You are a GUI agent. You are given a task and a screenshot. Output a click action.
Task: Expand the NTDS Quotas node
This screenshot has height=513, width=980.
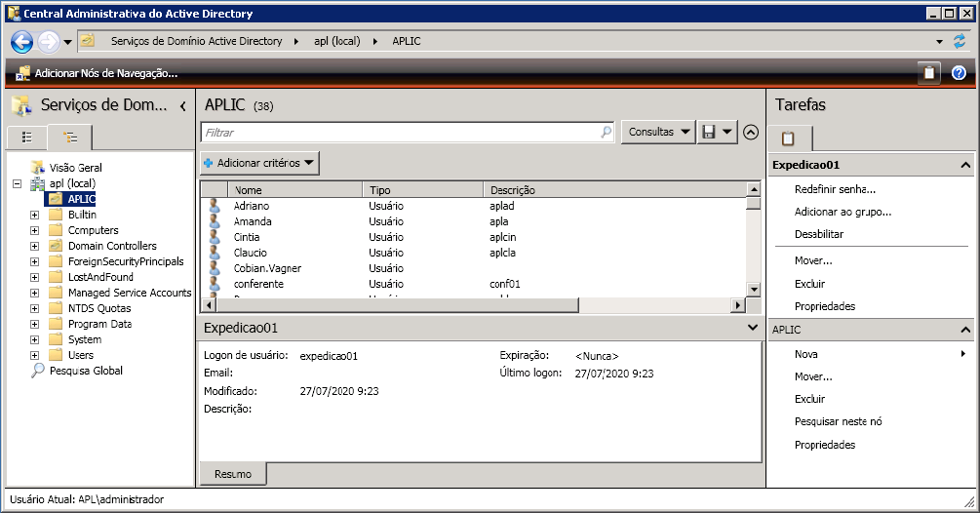(34, 308)
